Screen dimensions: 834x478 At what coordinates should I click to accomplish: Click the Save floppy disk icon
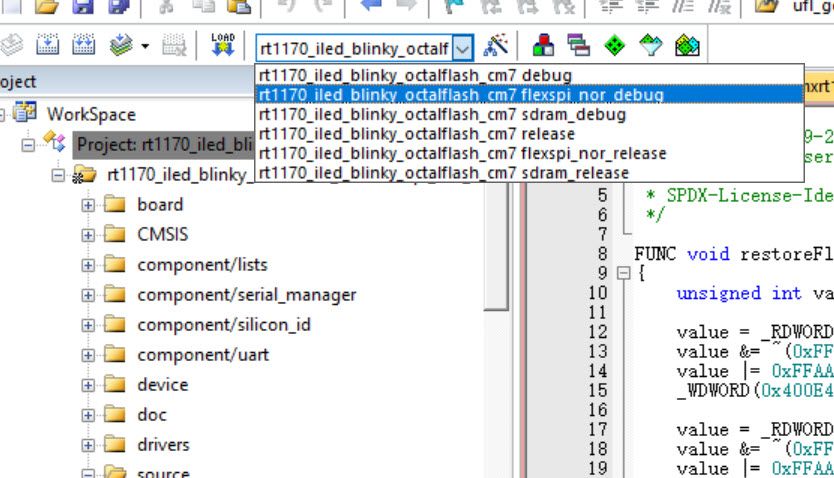[x=83, y=6]
